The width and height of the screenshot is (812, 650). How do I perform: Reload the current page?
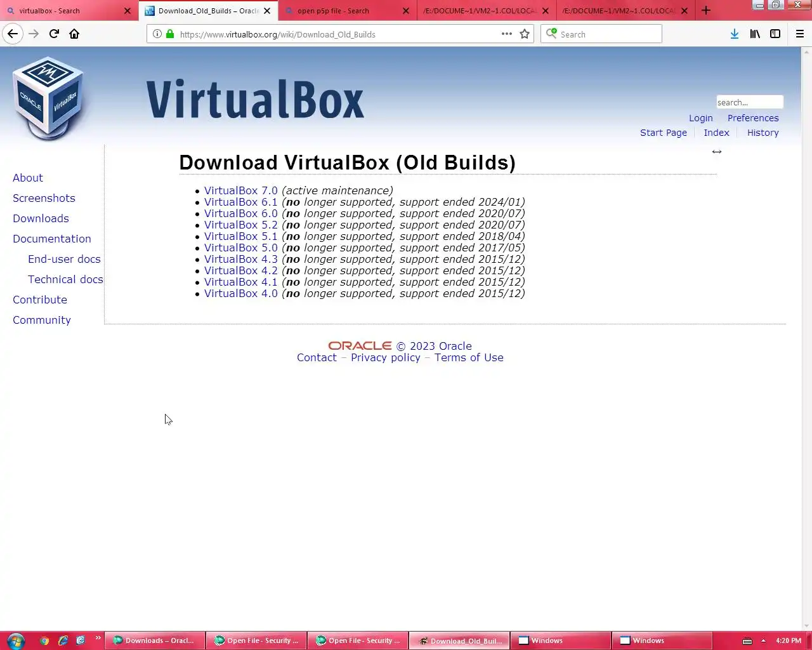pos(54,34)
